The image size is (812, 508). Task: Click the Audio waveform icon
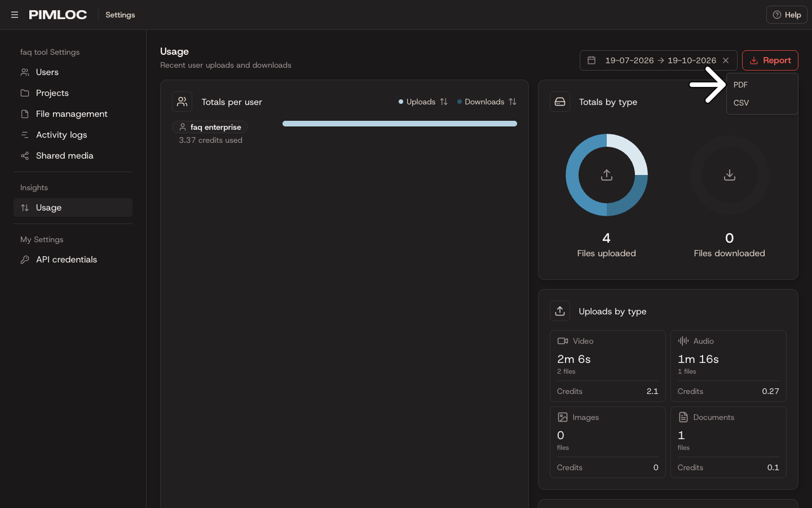[683, 341]
